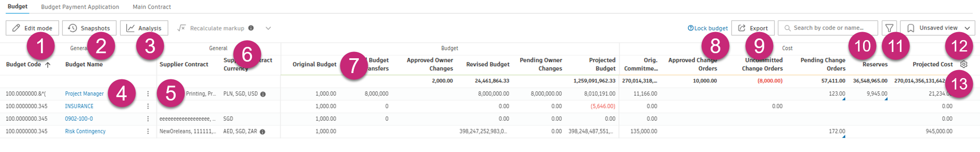Open the INSURANCE budget link

pos(79,106)
